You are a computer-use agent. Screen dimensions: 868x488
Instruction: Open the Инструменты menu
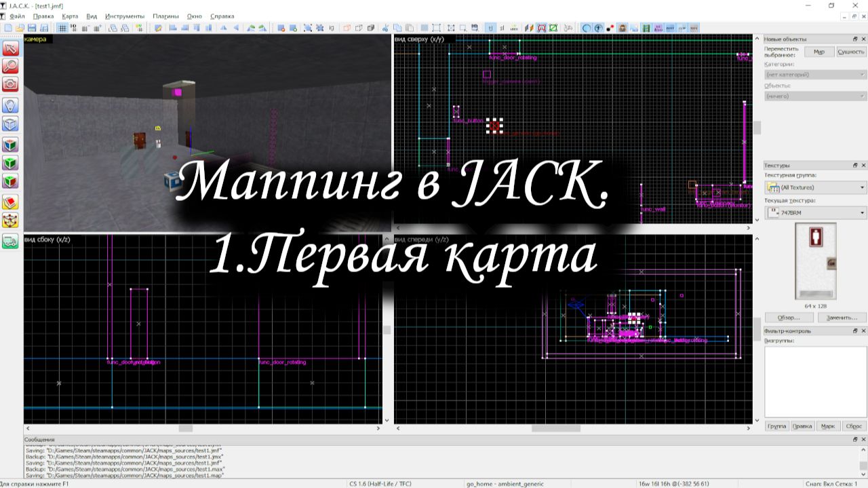pos(125,16)
